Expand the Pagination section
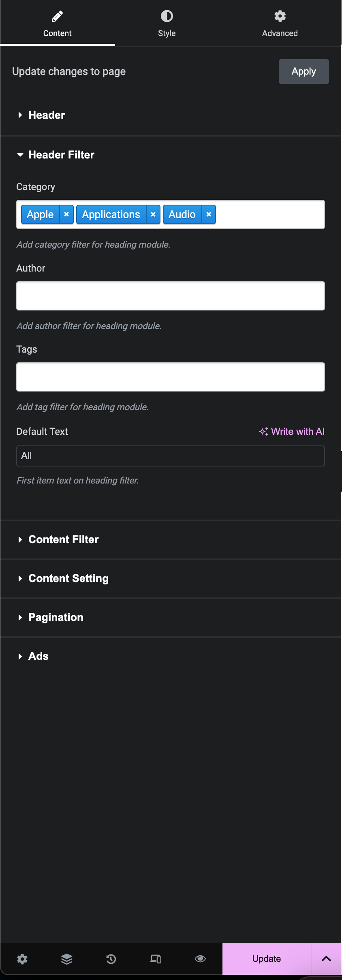Screen dimensions: 342x980 tap(56, 617)
